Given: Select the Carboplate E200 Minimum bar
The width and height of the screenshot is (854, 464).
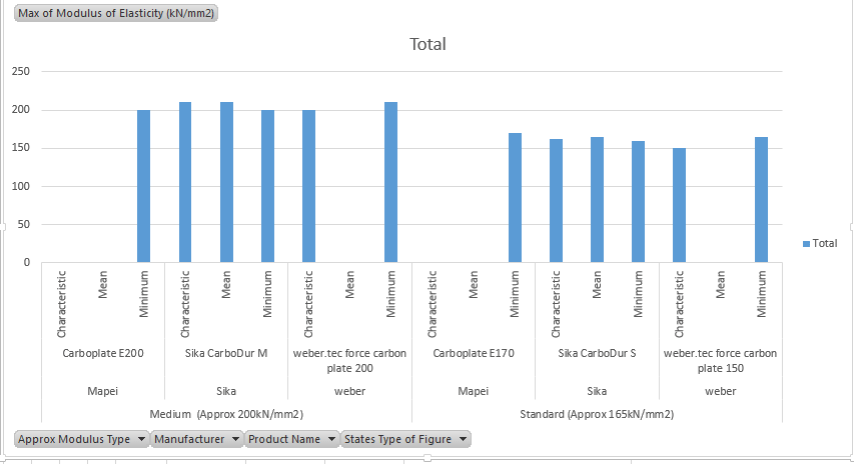Looking at the screenshot, I should (x=143, y=186).
